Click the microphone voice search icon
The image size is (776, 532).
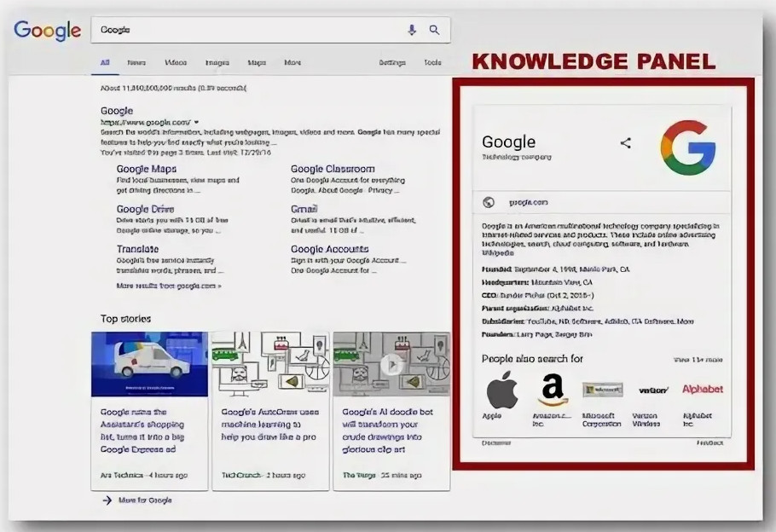coord(412,30)
